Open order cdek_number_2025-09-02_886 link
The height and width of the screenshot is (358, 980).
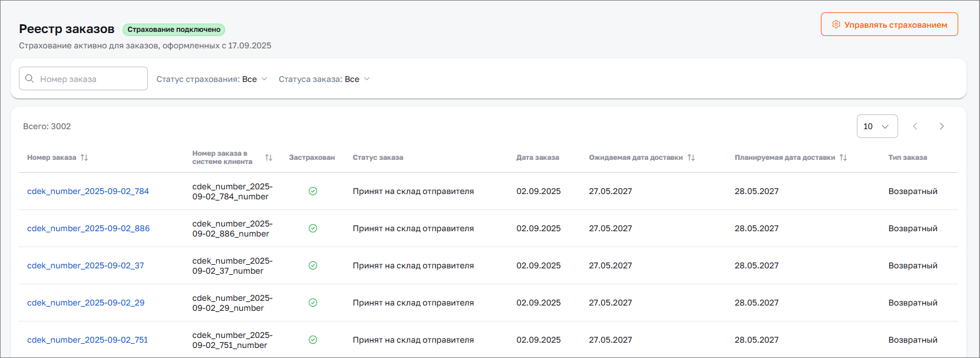88,228
